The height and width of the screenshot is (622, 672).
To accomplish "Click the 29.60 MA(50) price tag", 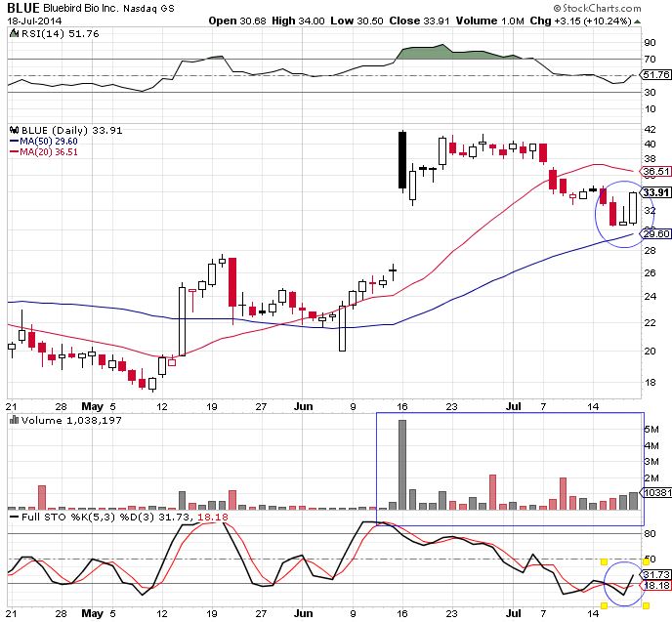I will (656, 234).
